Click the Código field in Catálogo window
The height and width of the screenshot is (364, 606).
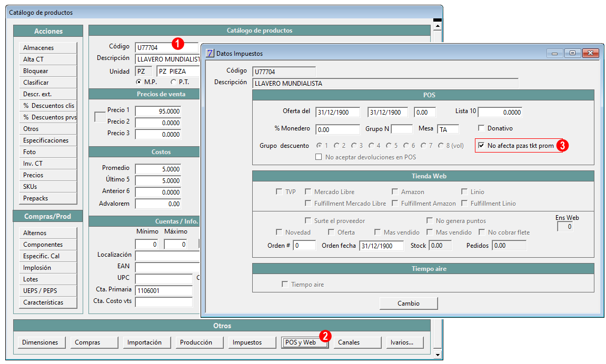(166, 47)
